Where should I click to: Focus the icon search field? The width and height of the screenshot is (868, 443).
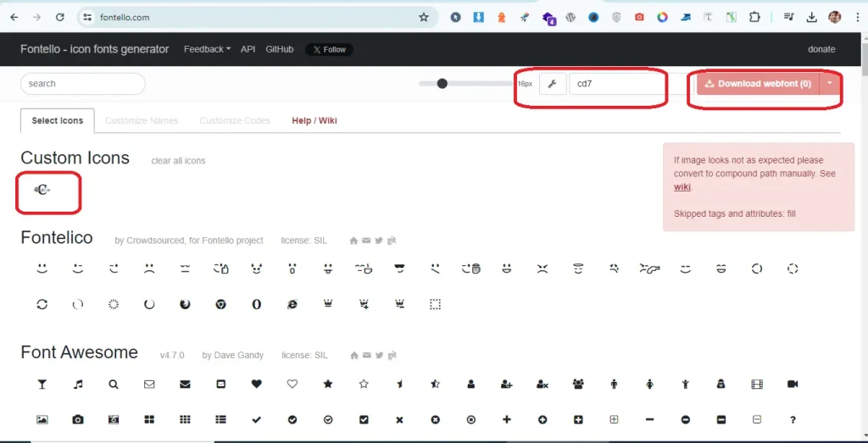click(x=83, y=84)
